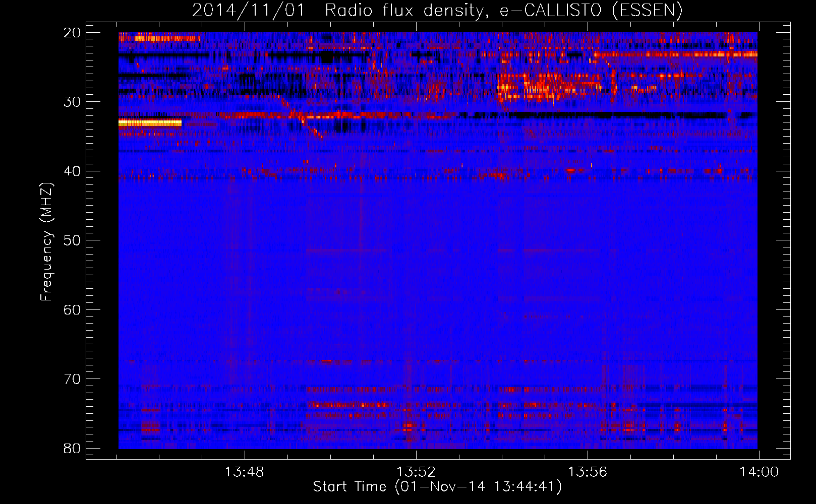Click the time tick label "13:56"
The width and height of the screenshot is (816, 504).
(x=588, y=472)
